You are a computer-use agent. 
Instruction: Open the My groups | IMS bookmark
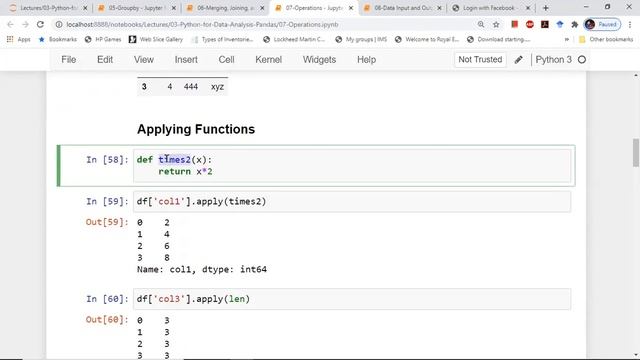click(361, 40)
